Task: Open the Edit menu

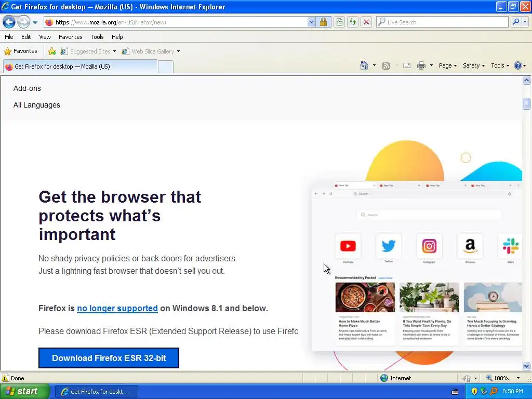Action: coord(26,37)
